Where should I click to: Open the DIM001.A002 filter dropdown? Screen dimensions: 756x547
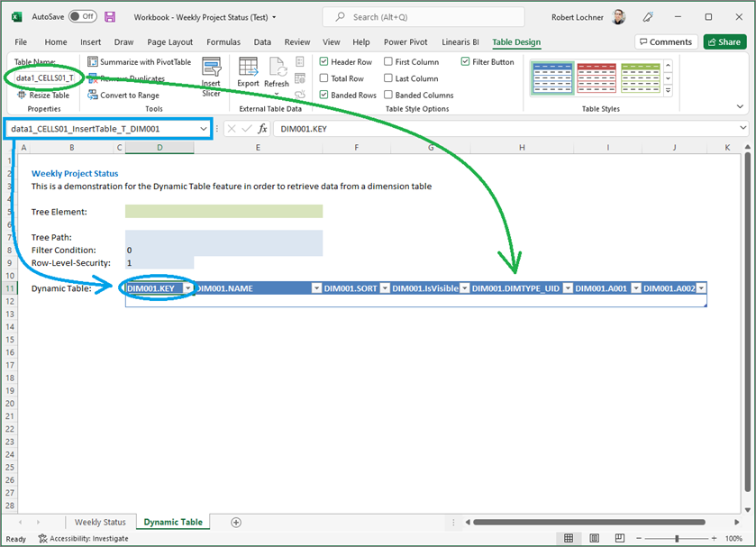(702, 288)
